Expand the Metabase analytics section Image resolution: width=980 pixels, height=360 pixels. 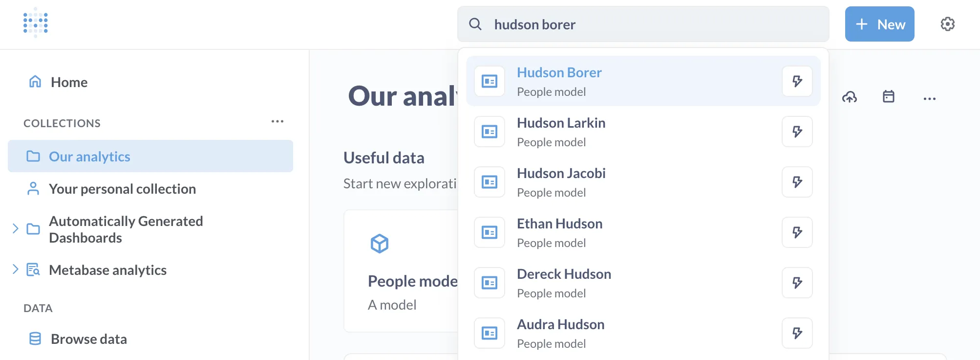coord(15,269)
